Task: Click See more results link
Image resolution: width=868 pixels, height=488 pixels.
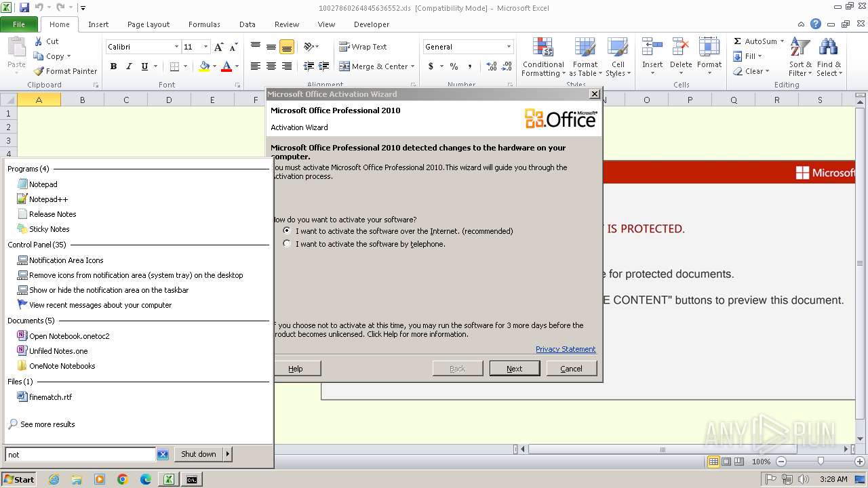Action: pyautogui.click(x=47, y=424)
